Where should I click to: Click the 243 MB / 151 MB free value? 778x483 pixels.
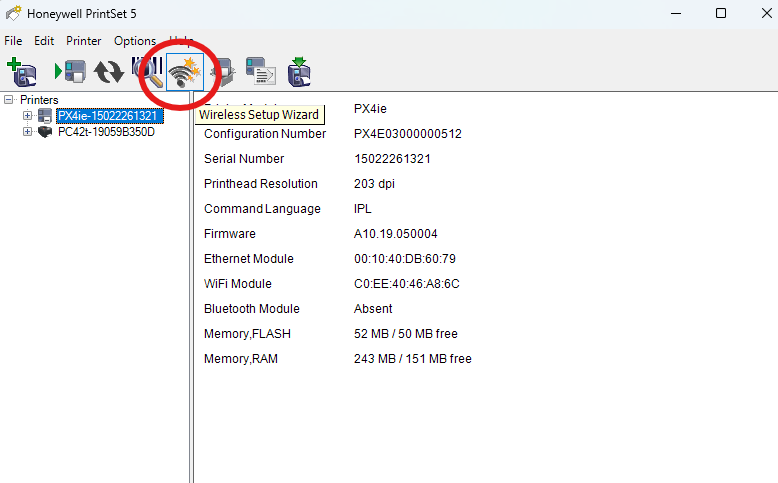(413, 358)
